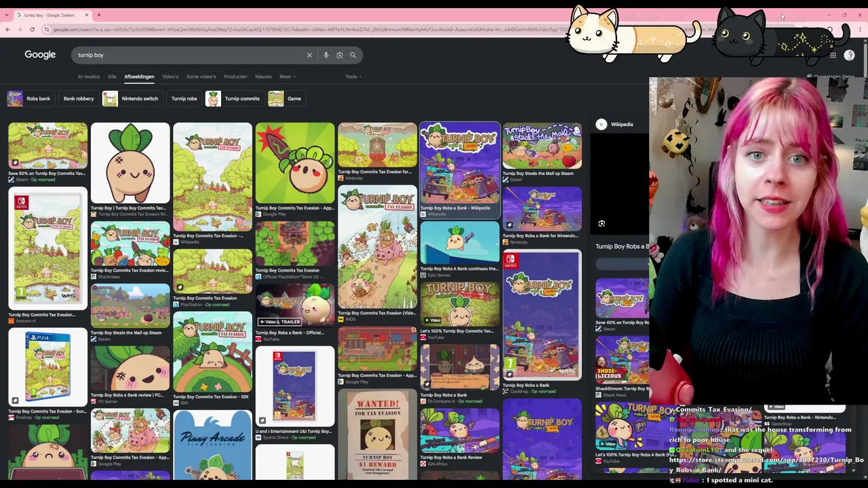Open 'Let's 100% Turnip Boy' YouTube video image
868x488 pixels.
click(x=460, y=305)
